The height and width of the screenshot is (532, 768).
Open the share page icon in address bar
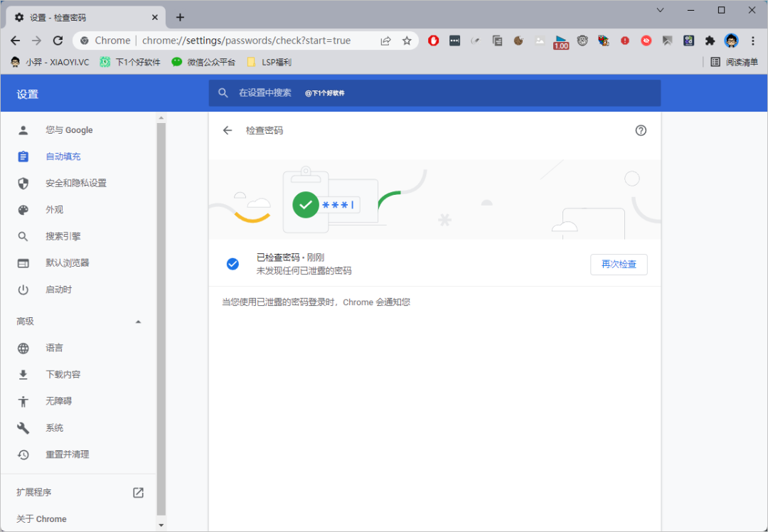click(386, 41)
